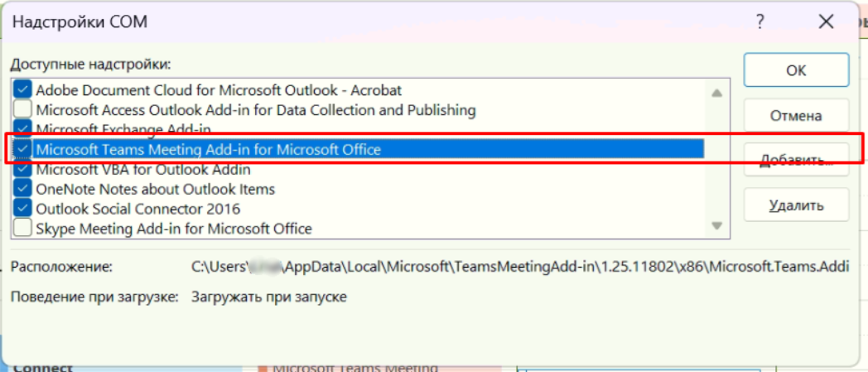Click the OK button
Image resolution: width=868 pixels, height=372 pixels.
796,70
